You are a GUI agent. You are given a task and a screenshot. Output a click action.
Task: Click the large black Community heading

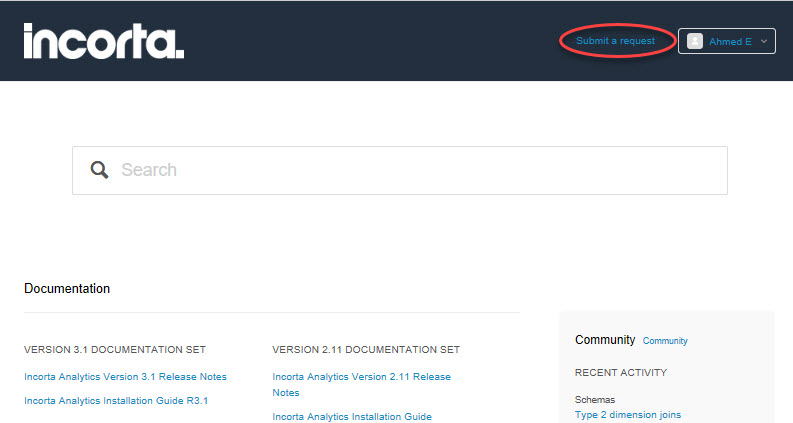[x=605, y=340]
